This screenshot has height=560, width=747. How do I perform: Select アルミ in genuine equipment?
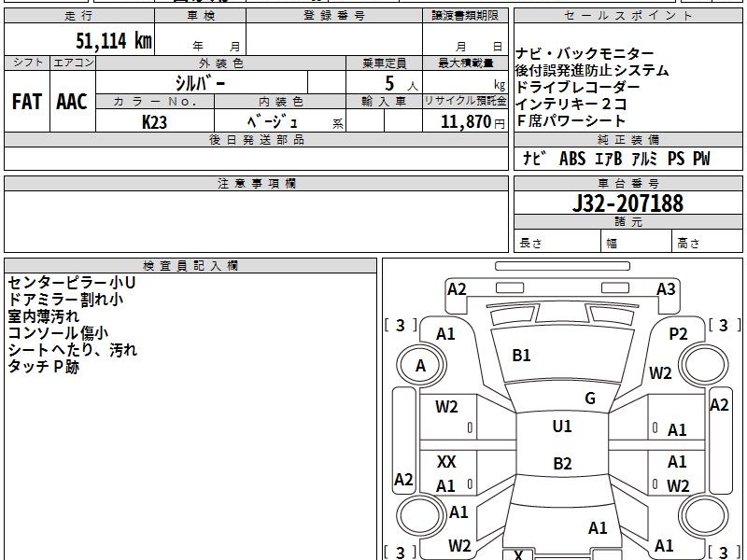644,159
